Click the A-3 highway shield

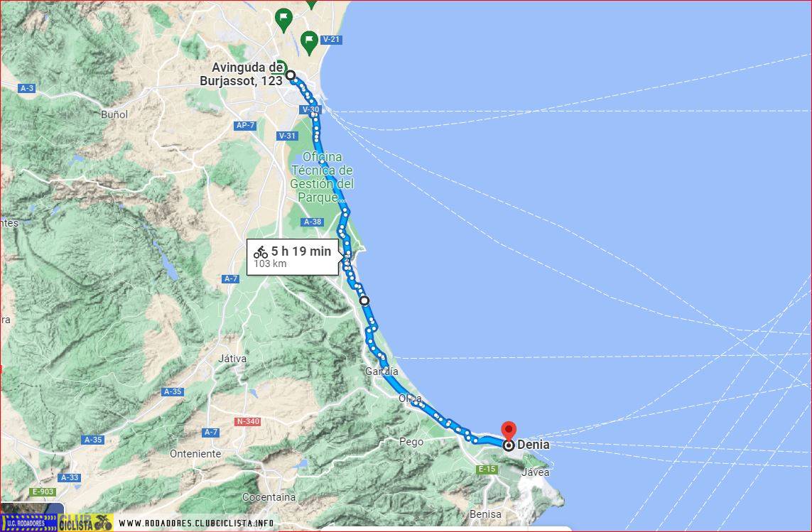(x=27, y=89)
